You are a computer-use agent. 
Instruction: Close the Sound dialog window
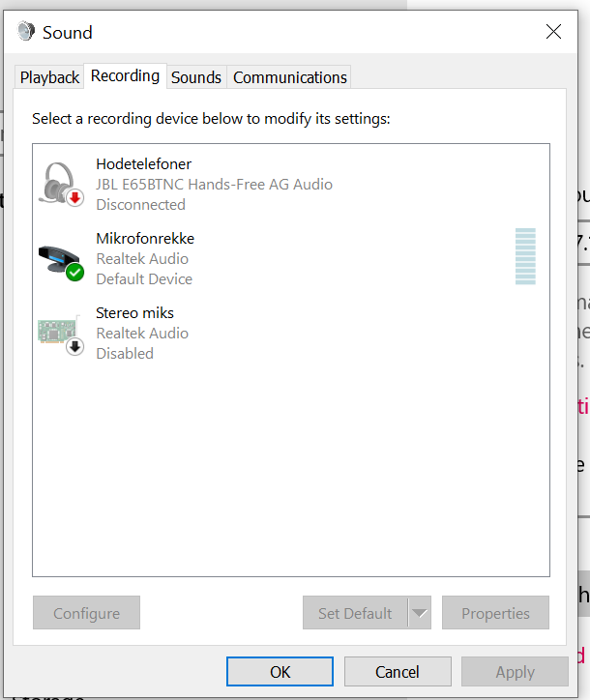pos(553,32)
